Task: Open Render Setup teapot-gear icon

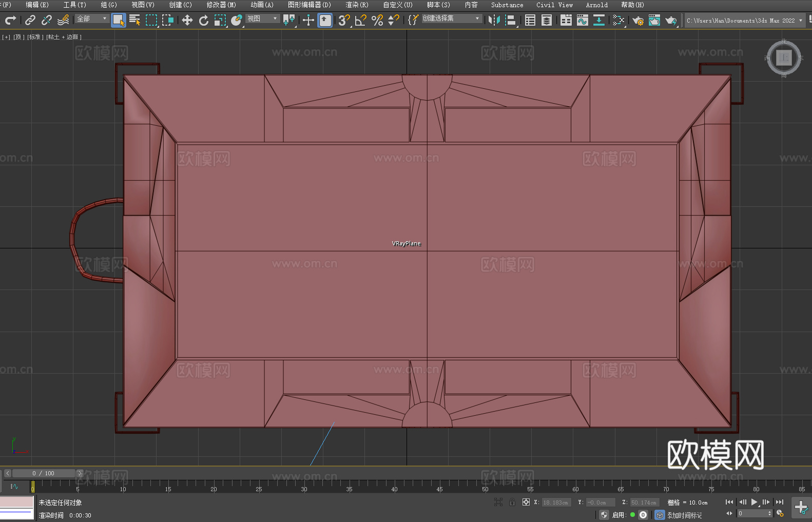Action: (637, 20)
